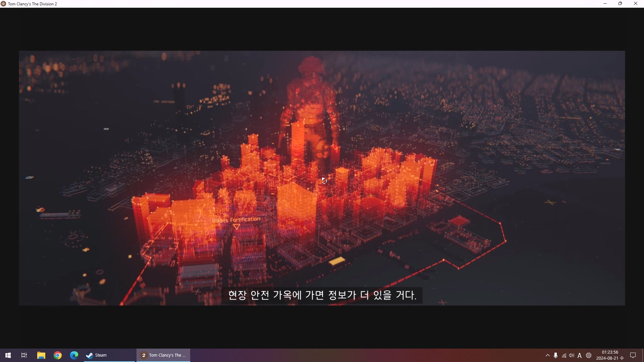Show hidden system tray icons
Image resolution: width=644 pixels, height=362 pixels.
pos(548,355)
